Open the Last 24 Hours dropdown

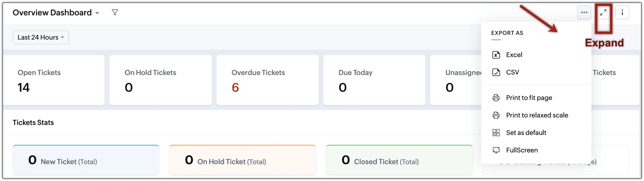[41, 37]
